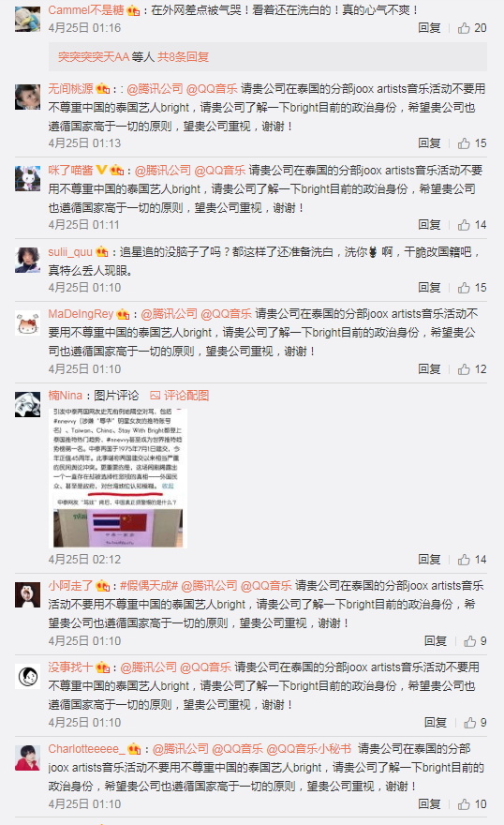The width and height of the screenshot is (504, 825).
Task: Open #假偶天成# hashtag topic
Action: 149,586
